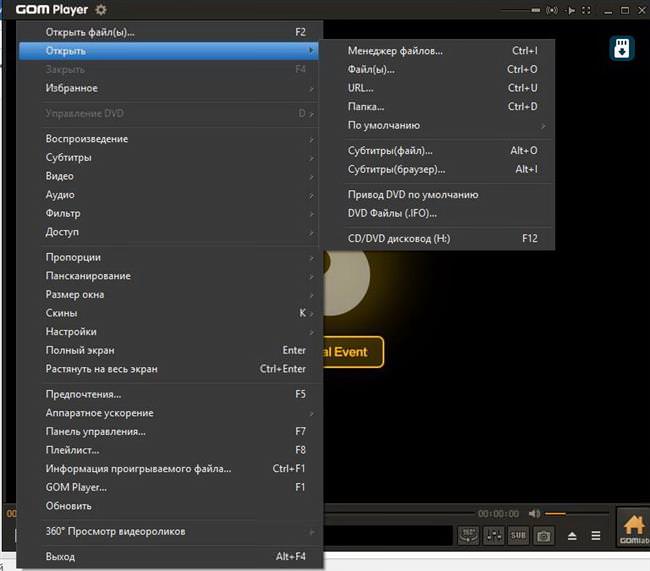Open 'GOM Player...' about item
650x571 pixels.
pyautogui.click(x=169, y=487)
